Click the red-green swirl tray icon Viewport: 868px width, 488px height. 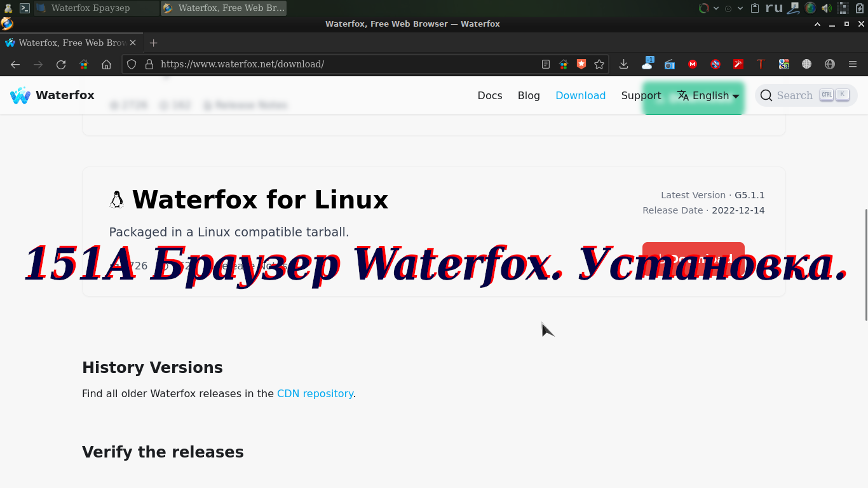[703, 8]
